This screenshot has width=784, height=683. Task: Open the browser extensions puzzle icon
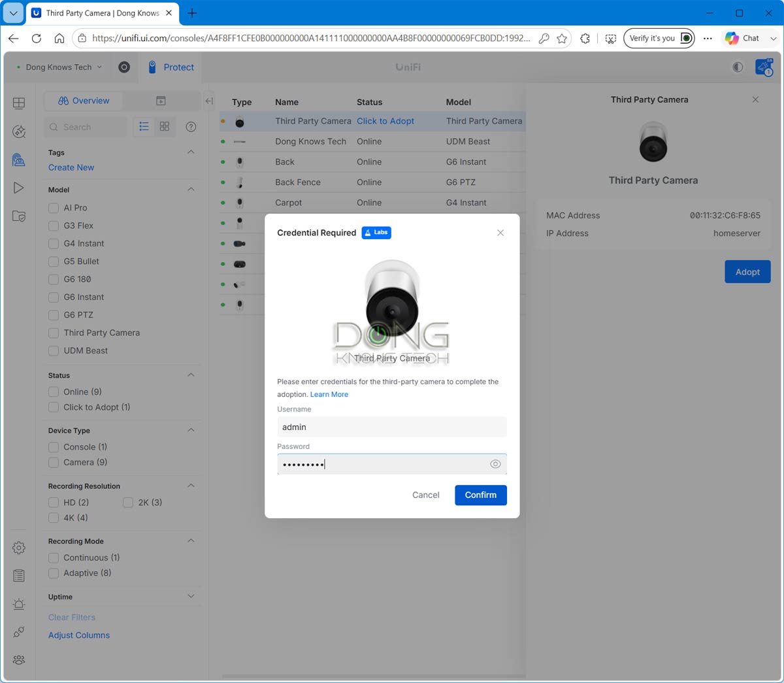point(585,39)
